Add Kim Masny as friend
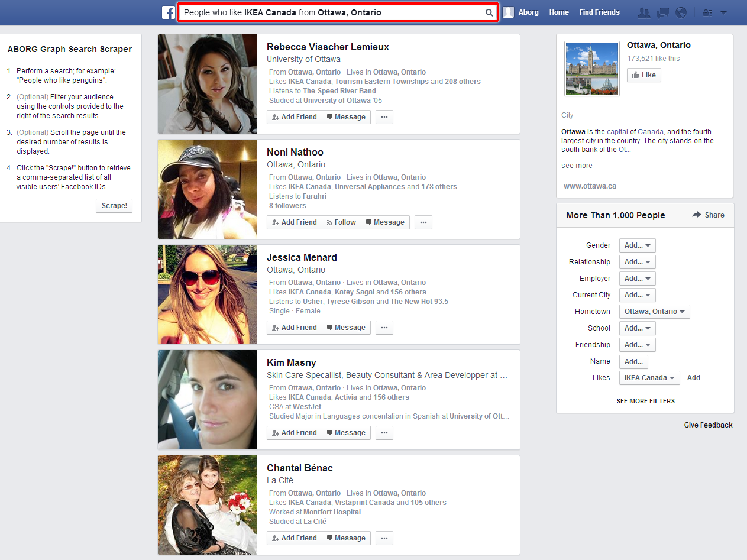The height and width of the screenshot is (560, 747). point(295,433)
